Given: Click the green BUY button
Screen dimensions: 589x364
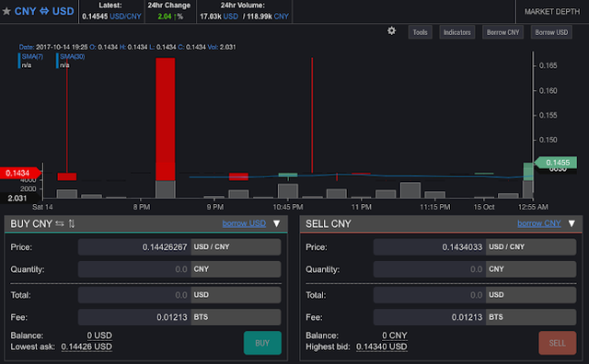Looking at the screenshot, I should (262, 343).
